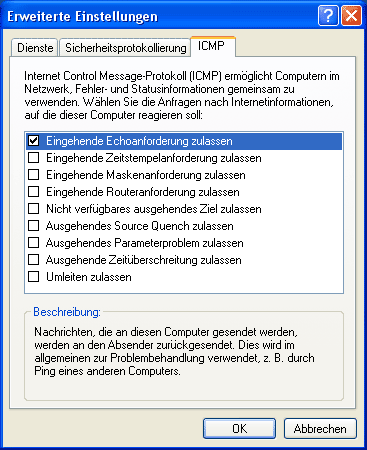367x450 pixels.
Task: Select the Umleiten zulassen list entry text
Action: 89,277
